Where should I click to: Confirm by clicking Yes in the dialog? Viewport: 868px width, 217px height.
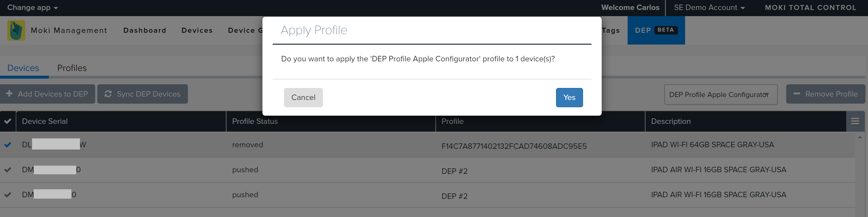[569, 97]
